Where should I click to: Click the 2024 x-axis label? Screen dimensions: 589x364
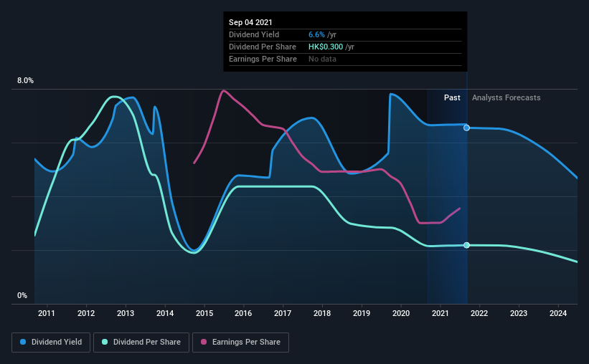558,313
